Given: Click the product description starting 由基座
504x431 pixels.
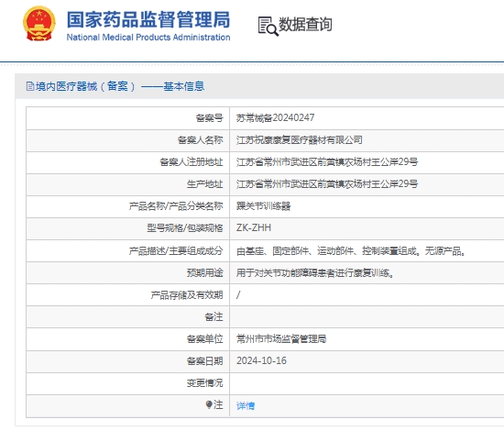Looking at the screenshot, I should point(351,250).
